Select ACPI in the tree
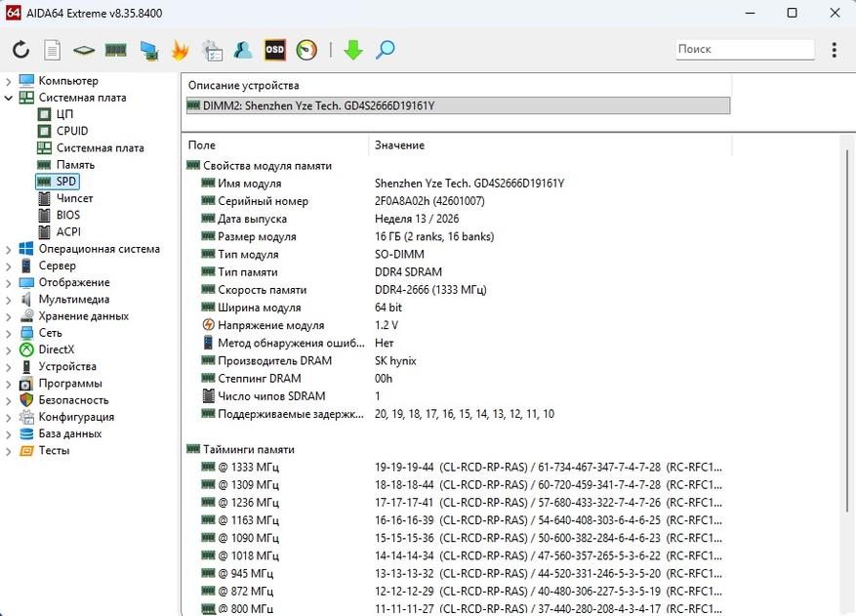Viewport: 856px width, 616px height. (68, 232)
